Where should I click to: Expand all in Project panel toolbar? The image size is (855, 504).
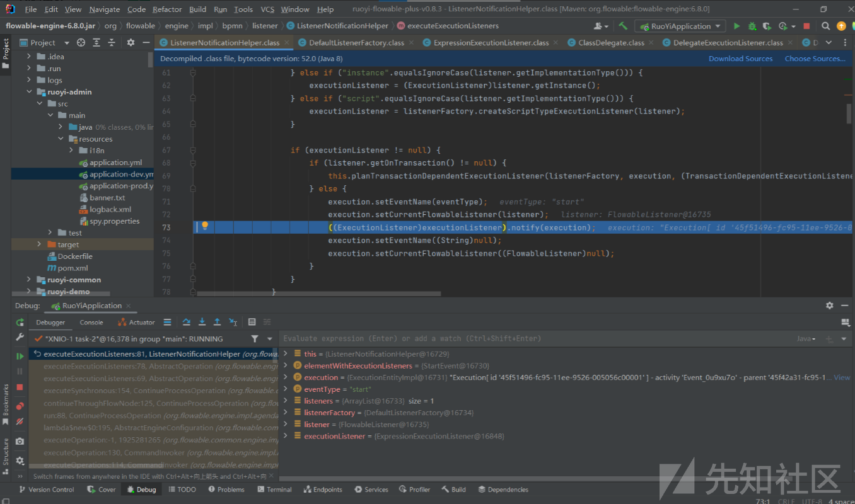[x=96, y=42]
